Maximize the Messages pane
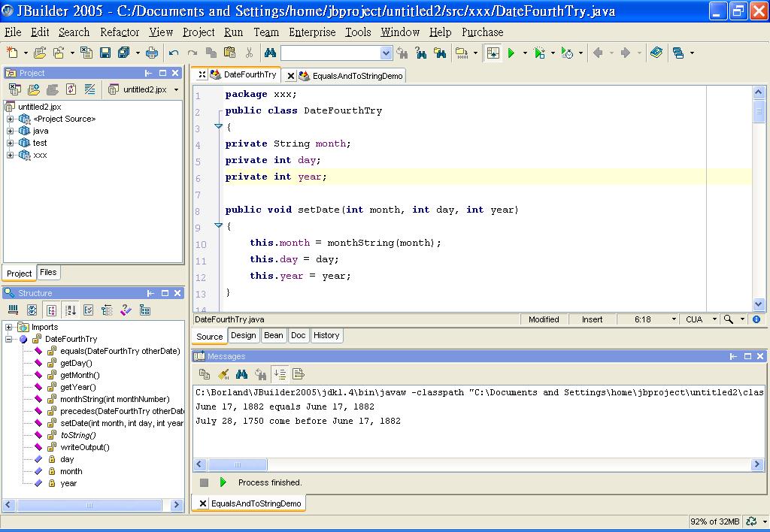This screenshot has width=770, height=532. 747,356
